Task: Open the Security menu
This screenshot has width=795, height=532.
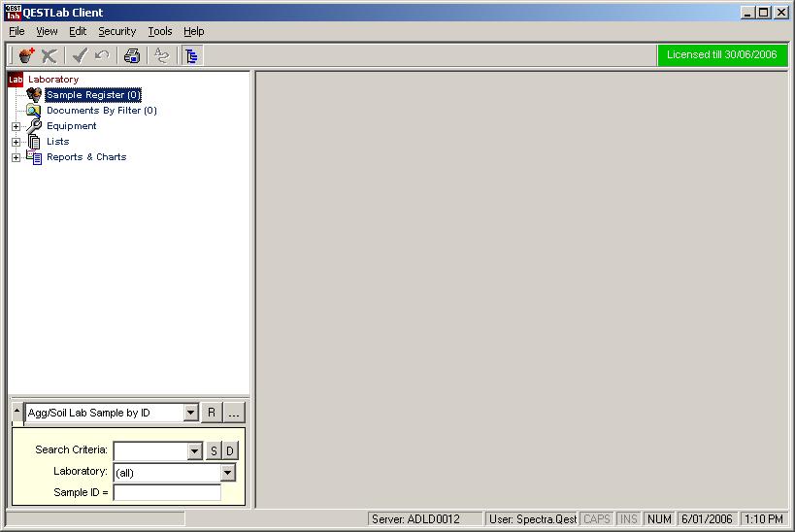Action: click(x=116, y=31)
